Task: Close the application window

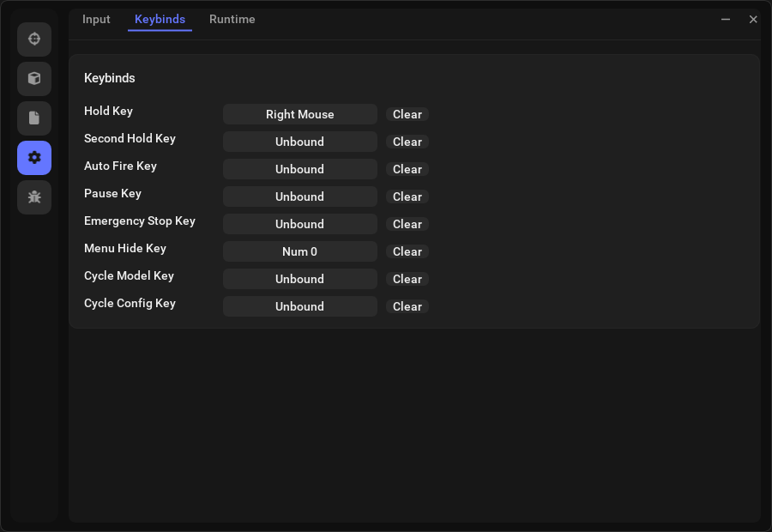Action: (x=753, y=19)
